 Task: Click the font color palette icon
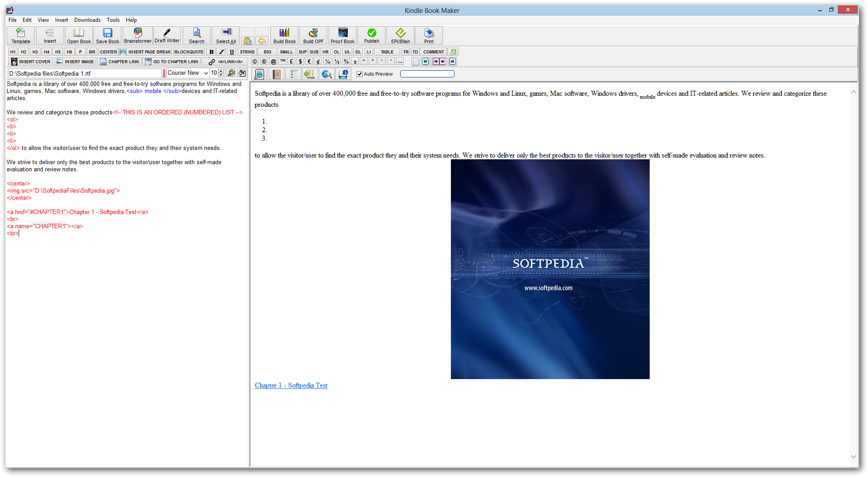tap(231, 73)
